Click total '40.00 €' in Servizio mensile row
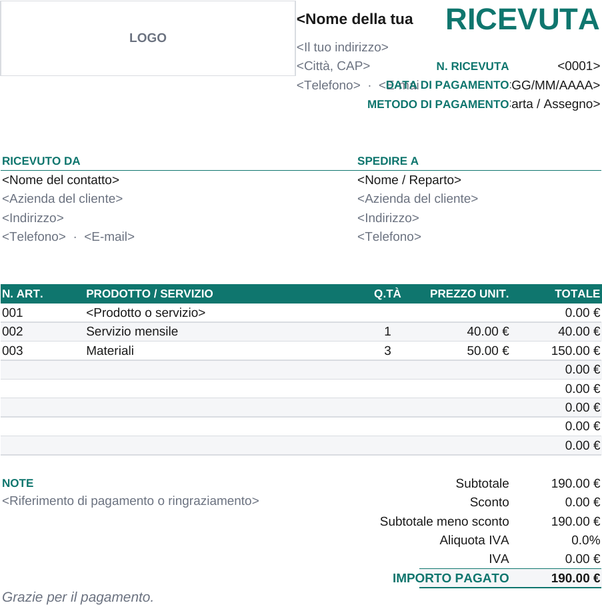The width and height of the screenshot is (602, 605). [579, 331]
